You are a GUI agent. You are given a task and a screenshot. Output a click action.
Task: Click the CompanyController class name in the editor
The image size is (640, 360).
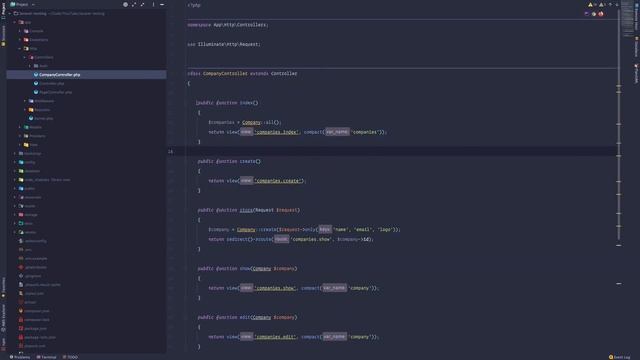click(x=225, y=73)
